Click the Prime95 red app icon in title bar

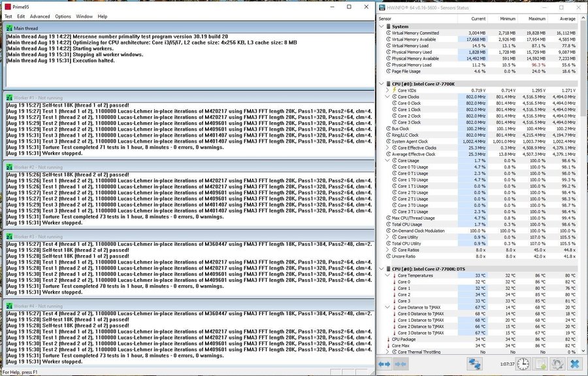tap(7, 7)
